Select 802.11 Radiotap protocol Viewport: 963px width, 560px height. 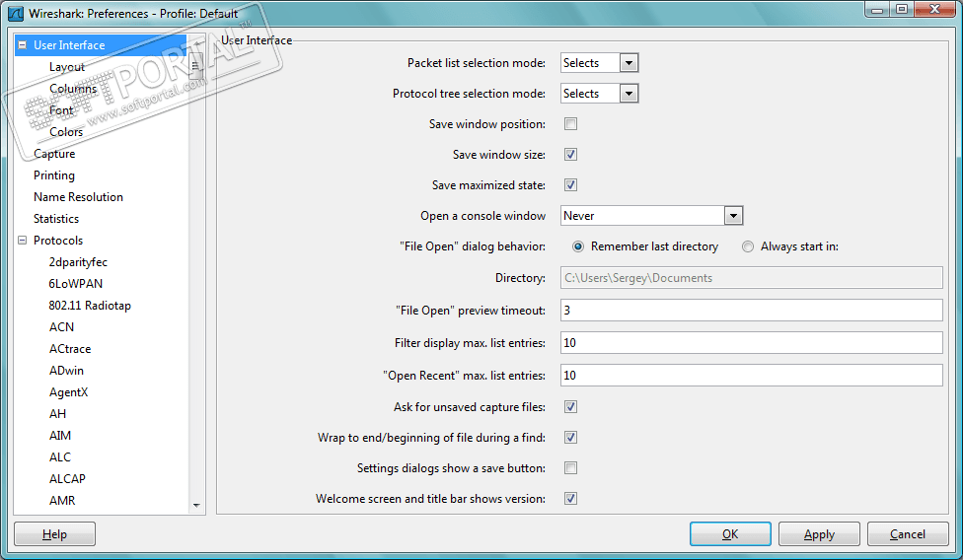(90, 306)
